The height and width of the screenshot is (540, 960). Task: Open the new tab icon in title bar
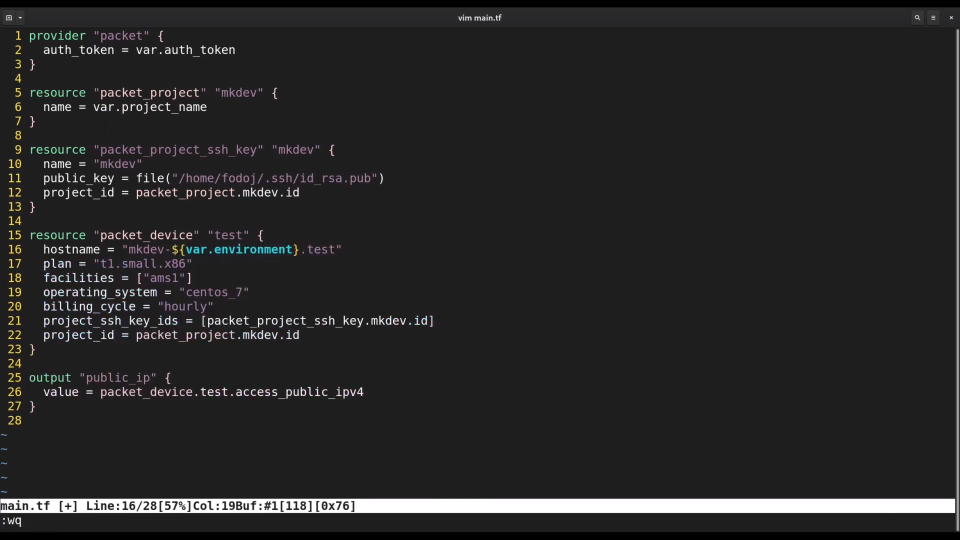coord(9,18)
